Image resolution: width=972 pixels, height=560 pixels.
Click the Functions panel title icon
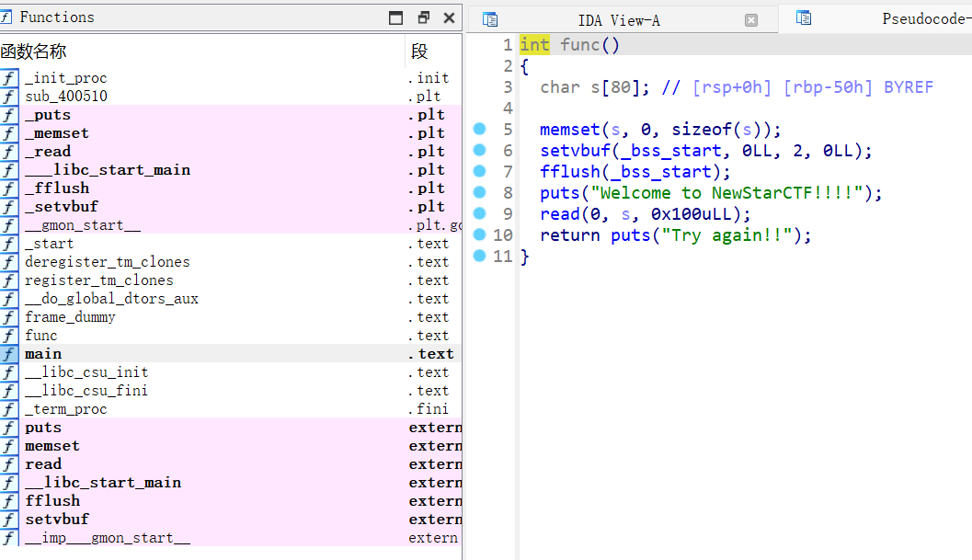(x=7, y=17)
